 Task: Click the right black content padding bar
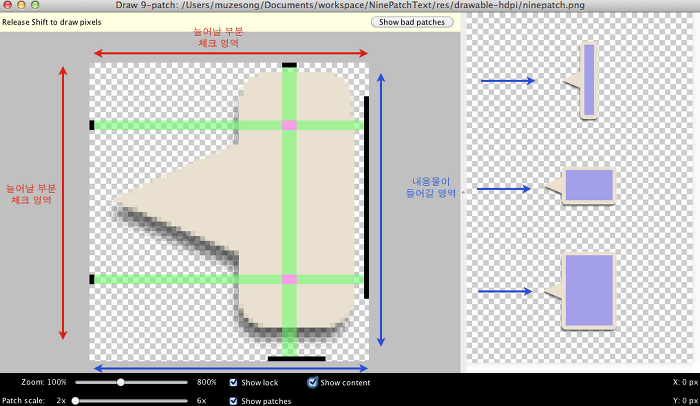pos(367,197)
